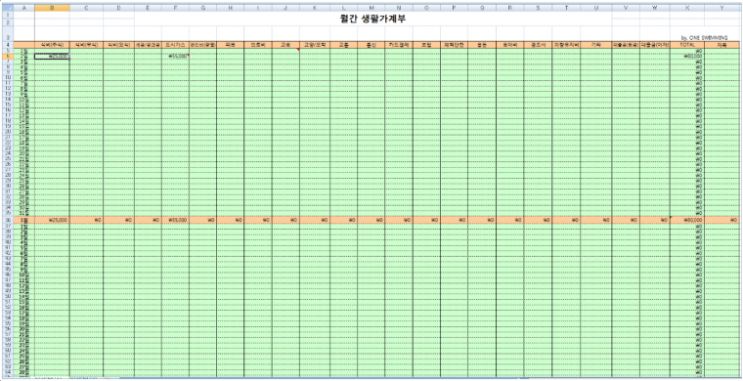Select row 36 header
Viewport: 743px width, 381px height.
pos(7,220)
